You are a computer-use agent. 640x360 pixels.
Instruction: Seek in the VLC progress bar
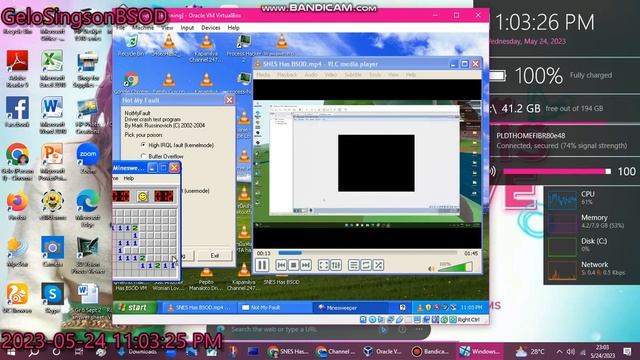[x=367, y=253]
